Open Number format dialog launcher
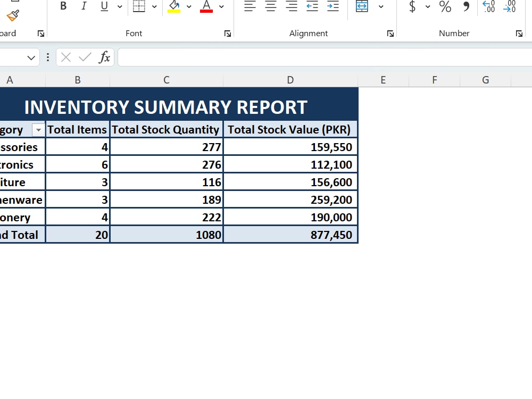The width and height of the screenshot is (532, 399). click(519, 33)
